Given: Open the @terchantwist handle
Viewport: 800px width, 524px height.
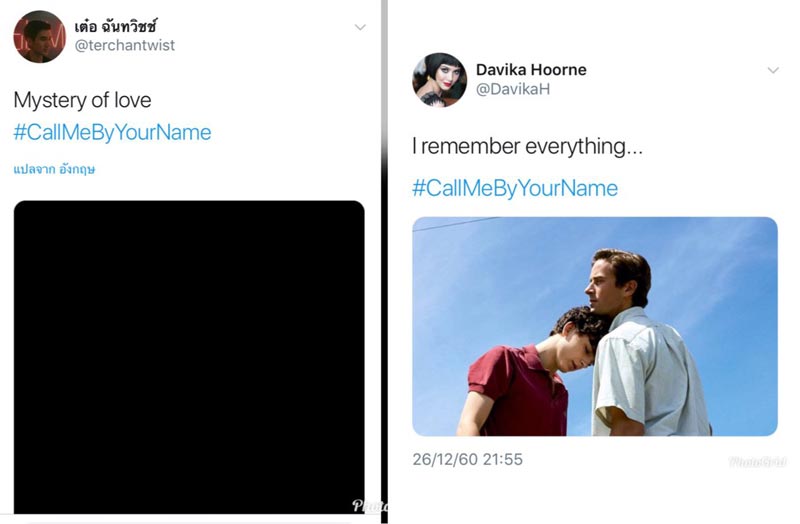Looking at the screenshot, I should (125, 46).
